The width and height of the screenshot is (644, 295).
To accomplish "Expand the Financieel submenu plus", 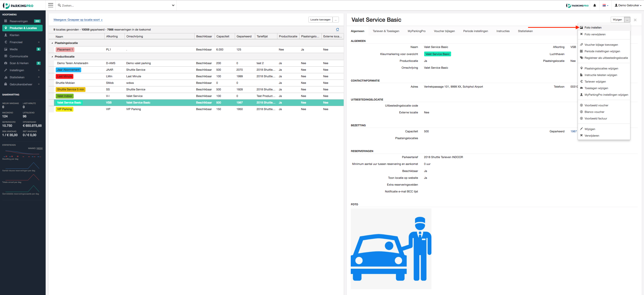I will pyautogui.click(x=39, y=42).
